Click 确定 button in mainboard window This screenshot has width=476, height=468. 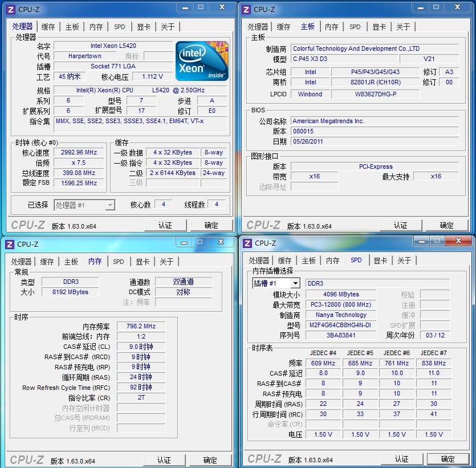(x=447, y=226)
